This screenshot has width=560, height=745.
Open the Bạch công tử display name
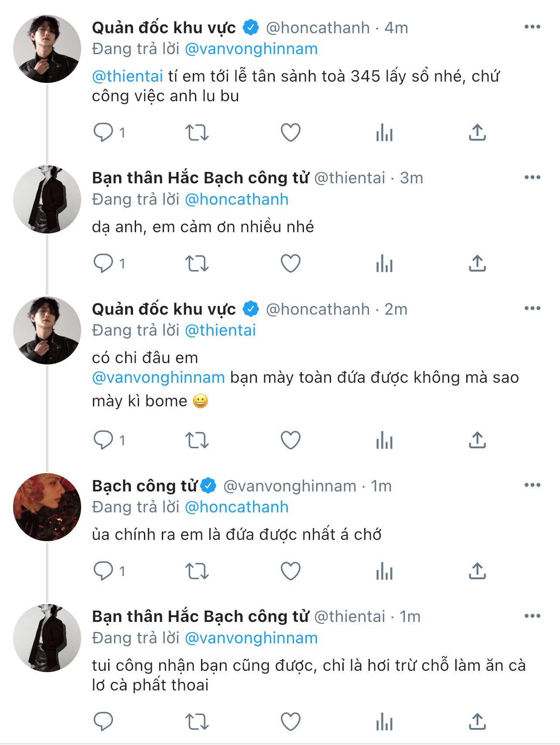click(144, 486)
